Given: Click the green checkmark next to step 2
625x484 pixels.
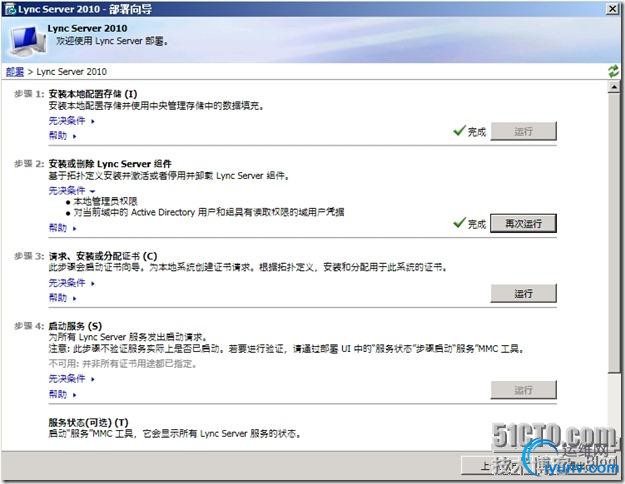Looking at the screenshot, I should [x=459, y=222].
